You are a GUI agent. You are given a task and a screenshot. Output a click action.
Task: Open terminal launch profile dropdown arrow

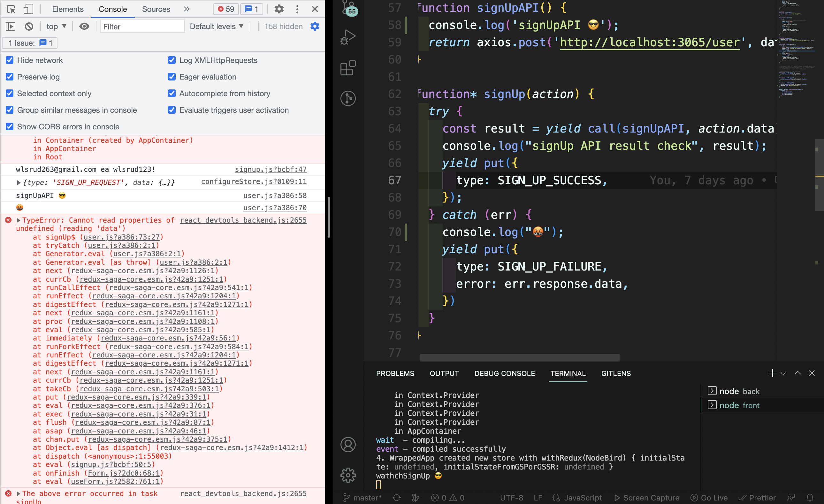click(783, 374)
